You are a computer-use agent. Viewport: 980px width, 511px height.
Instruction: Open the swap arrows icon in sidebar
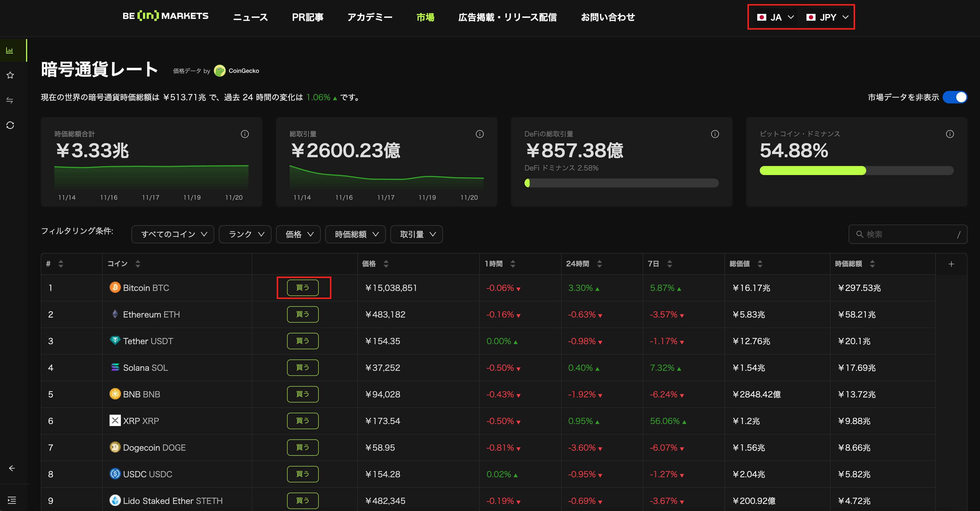pos(10,100)
